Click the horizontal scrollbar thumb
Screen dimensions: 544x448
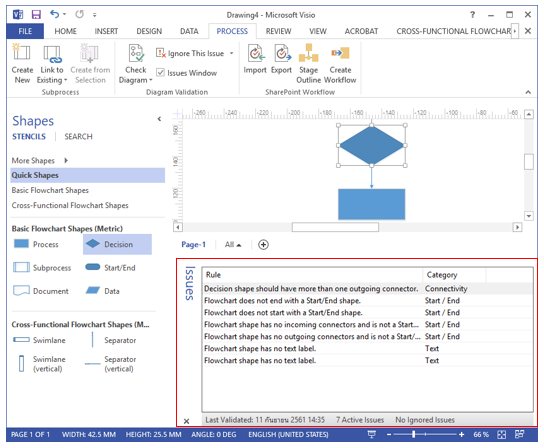(x=335, y=227)
